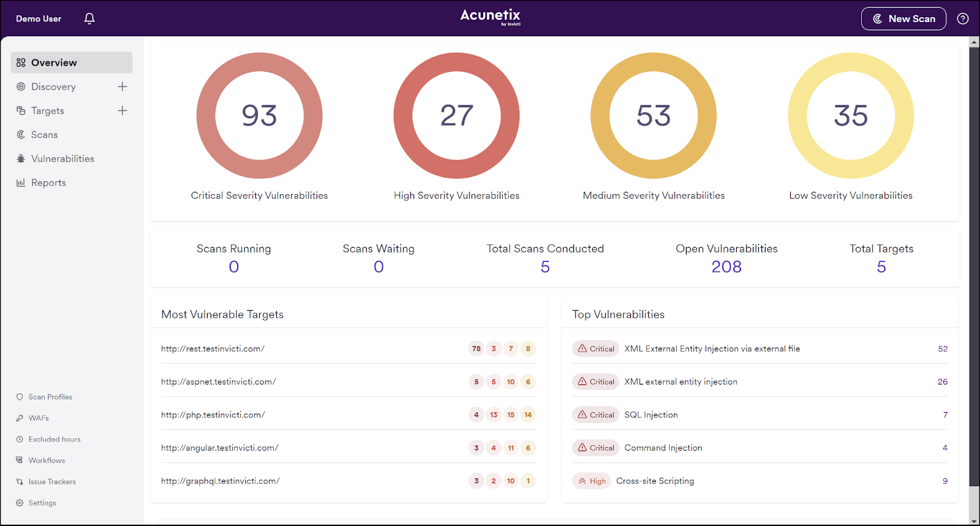Click the Acunetix logo in header
The height and width of the screenshot is (526, 980).
pyautogui.click(x=490, y=17)
